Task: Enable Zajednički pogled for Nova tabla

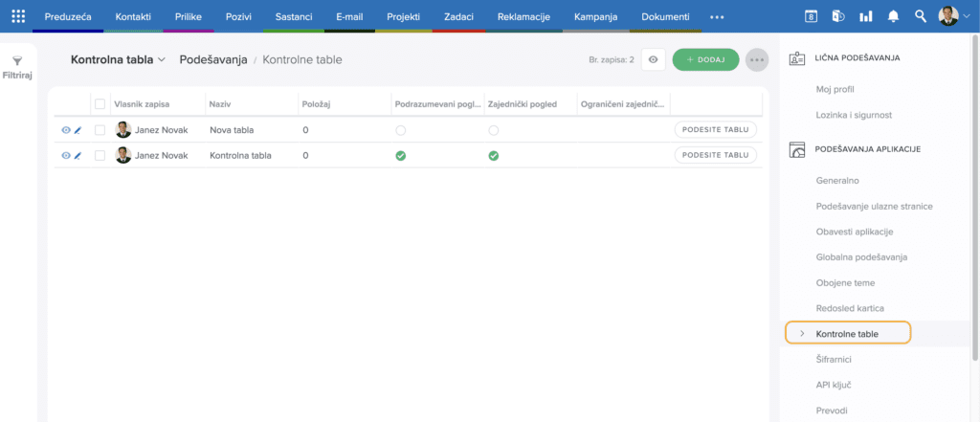Action: coord(493,130)
